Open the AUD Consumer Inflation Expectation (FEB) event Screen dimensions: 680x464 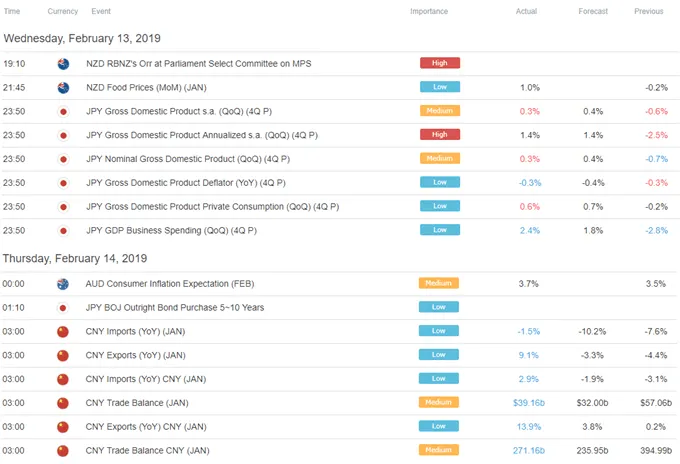coord(170,284)
